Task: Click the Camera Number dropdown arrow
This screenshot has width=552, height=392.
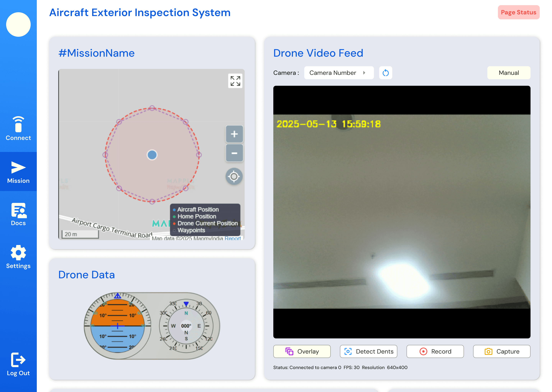Action: tap(364, 73)
